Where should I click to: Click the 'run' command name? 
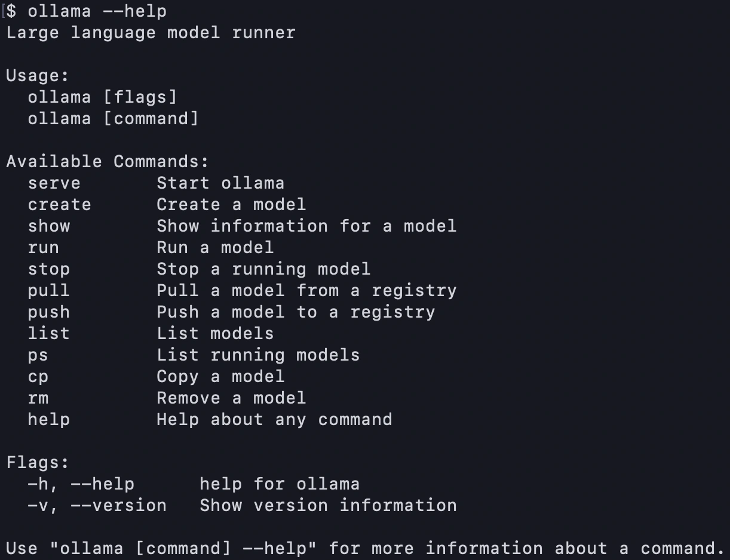[43, 248]
